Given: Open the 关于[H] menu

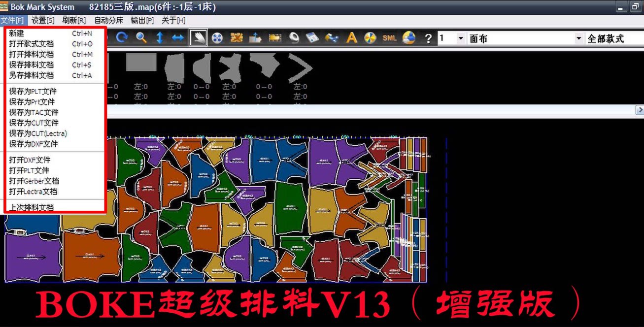Looking at the screenshot, I should click(173, 21).
